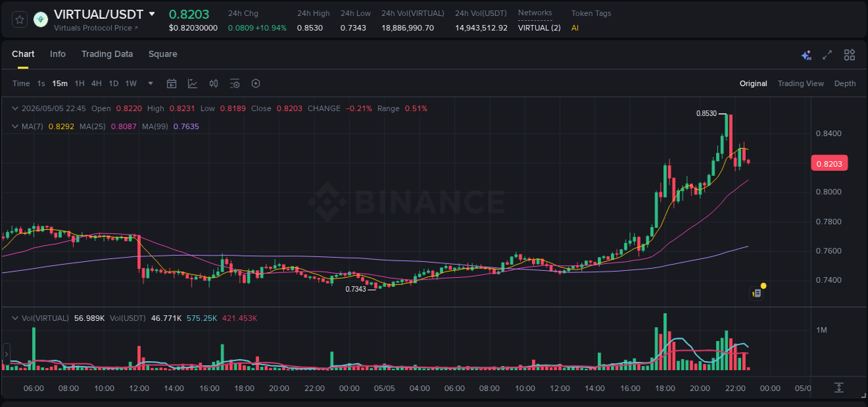
Task: Collapse the Vol(VIRTUAL) indicator legend
Action: [x=15, y=318]
